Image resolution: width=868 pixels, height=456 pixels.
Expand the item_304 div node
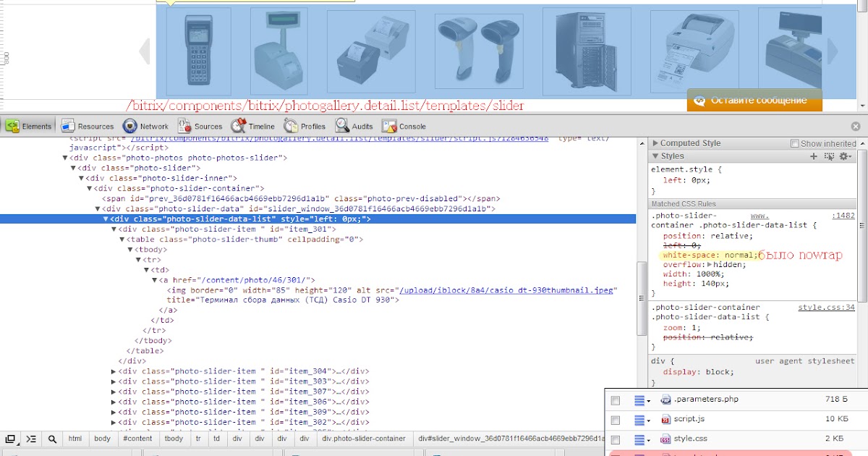tap(114, 371)
